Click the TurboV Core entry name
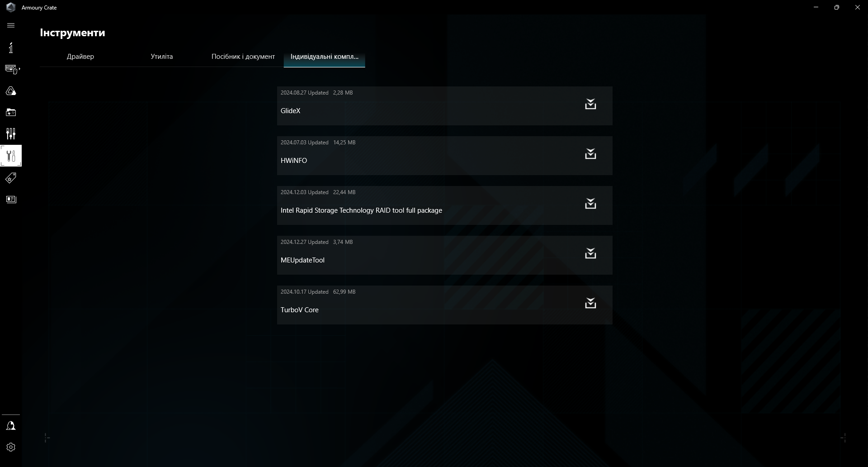Viewport: 868px width, 467px height. (299, 310)
